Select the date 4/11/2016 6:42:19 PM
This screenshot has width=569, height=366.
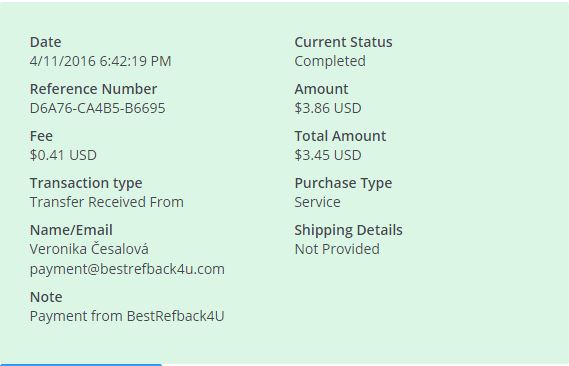100,61
